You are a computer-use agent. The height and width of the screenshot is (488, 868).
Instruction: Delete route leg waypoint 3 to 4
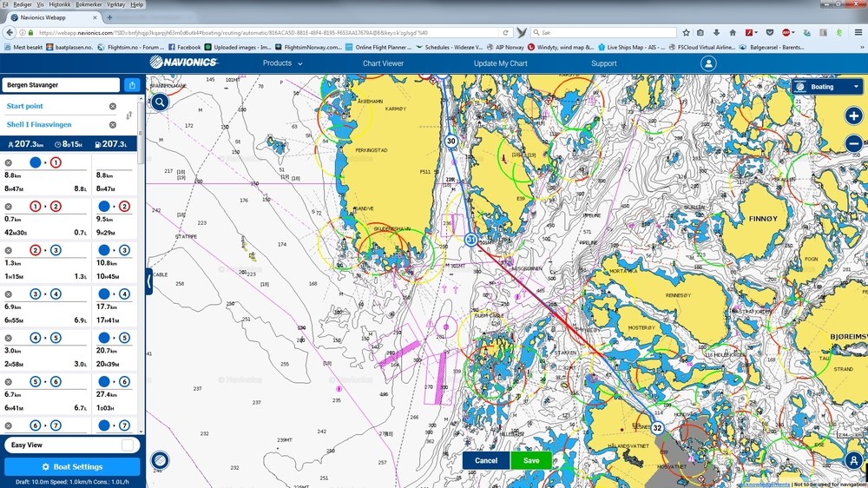9,294
